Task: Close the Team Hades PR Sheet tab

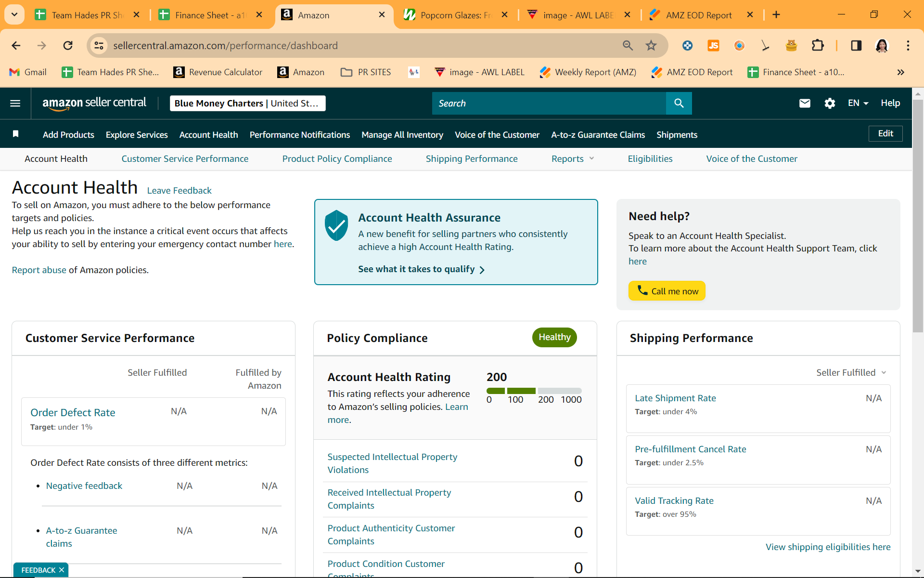Action: pos(137,15)
